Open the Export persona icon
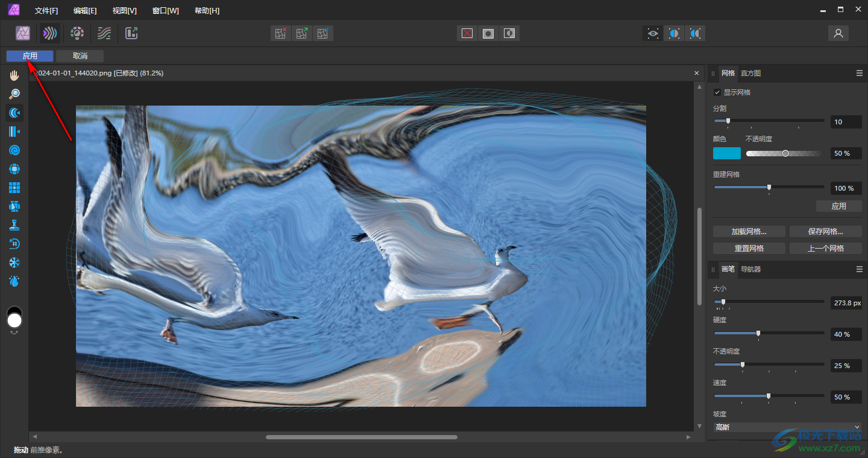The width and height of the screenshot is (868, 458). pos(131,33)
